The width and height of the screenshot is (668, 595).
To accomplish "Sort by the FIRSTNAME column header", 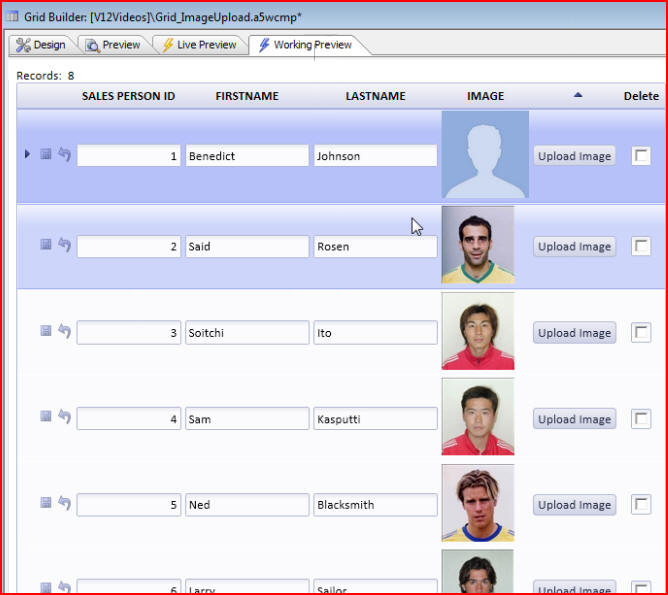I will click(247, 96).
